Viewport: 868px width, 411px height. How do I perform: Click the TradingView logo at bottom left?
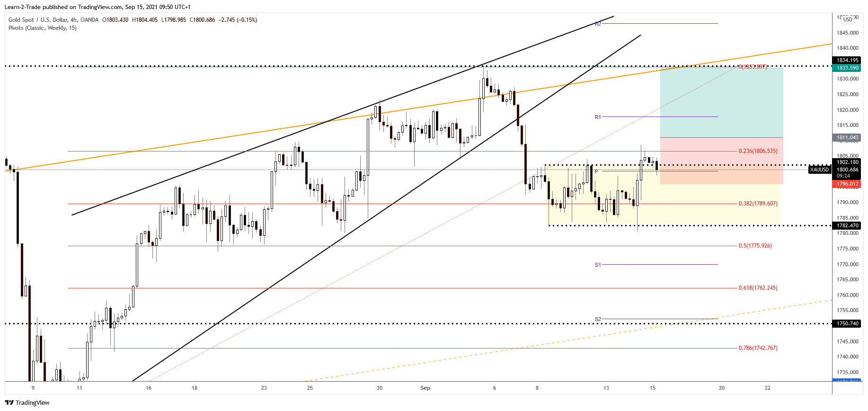(27, 402)
